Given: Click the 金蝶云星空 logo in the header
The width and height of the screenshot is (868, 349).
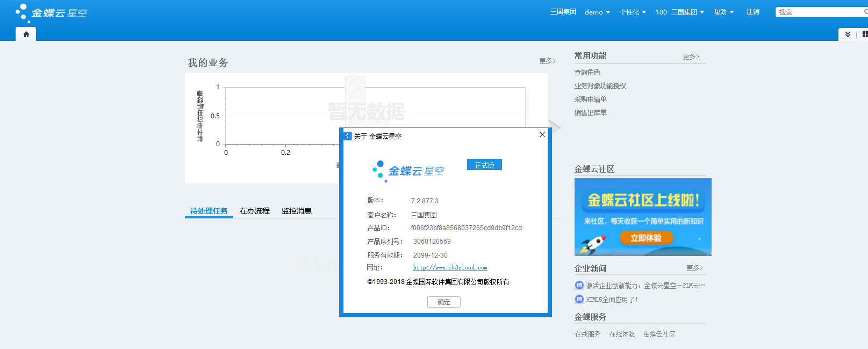Looking at the screenshot, I should click(52, 12).
